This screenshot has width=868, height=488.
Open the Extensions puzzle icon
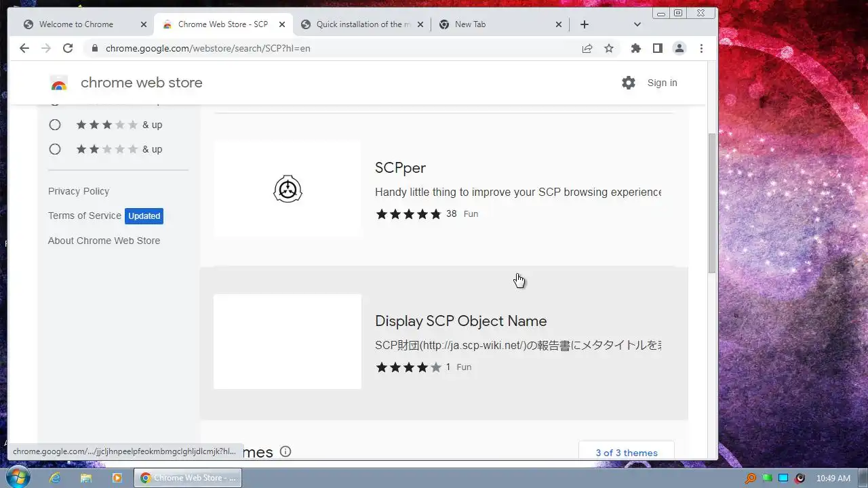click(635, 48)
